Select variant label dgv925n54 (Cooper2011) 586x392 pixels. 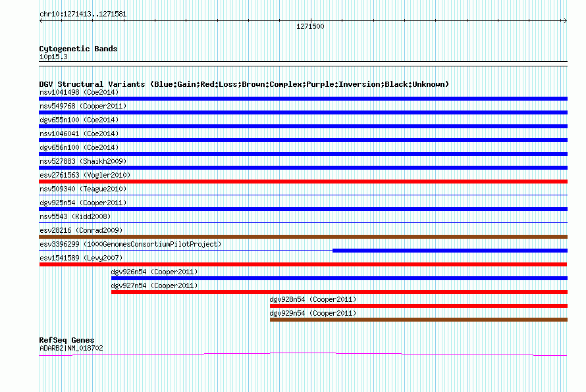tap(83, 203)
